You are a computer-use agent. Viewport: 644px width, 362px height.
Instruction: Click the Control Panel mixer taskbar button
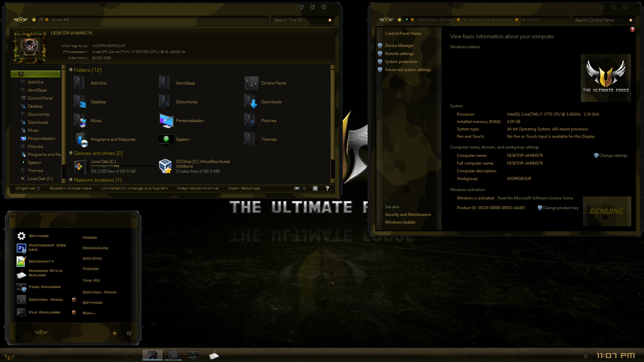coord(173,355)
